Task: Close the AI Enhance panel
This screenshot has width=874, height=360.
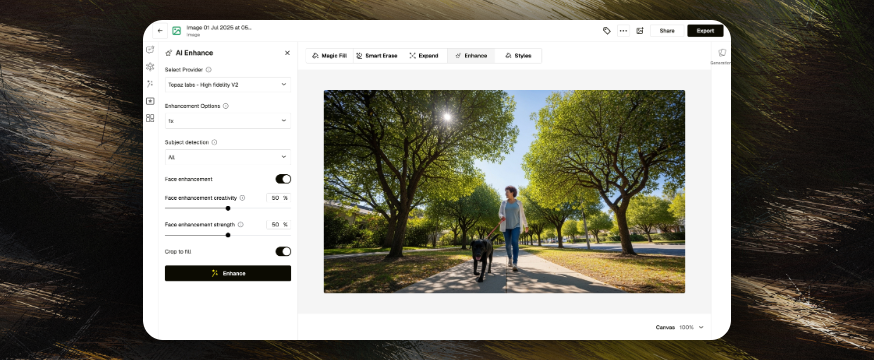Action: click(x=287, y=53)
